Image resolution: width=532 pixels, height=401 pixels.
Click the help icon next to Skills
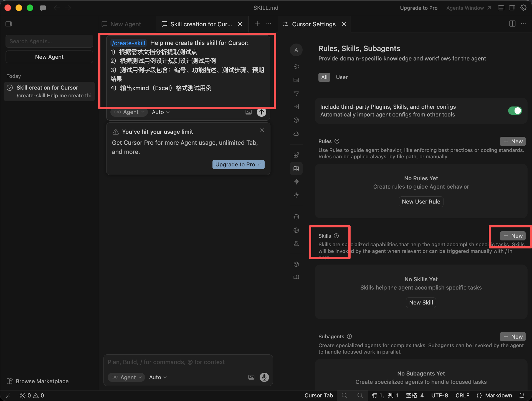click(336, 236)
